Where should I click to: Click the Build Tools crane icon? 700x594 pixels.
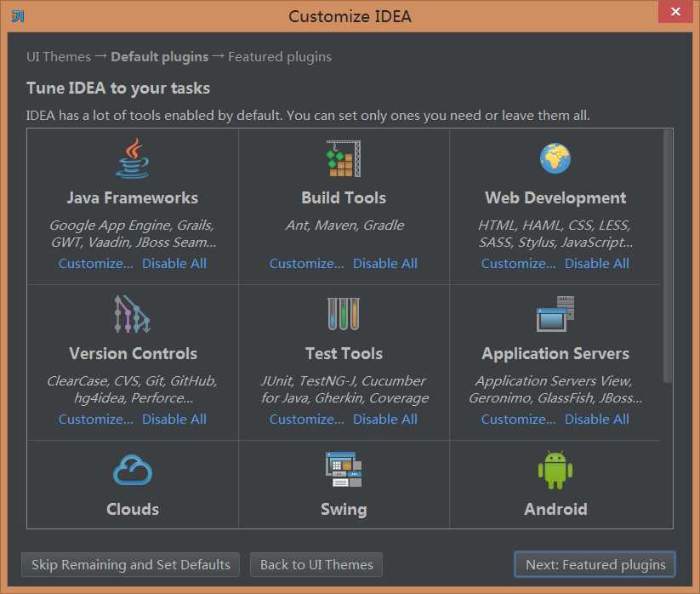(344, 158)
